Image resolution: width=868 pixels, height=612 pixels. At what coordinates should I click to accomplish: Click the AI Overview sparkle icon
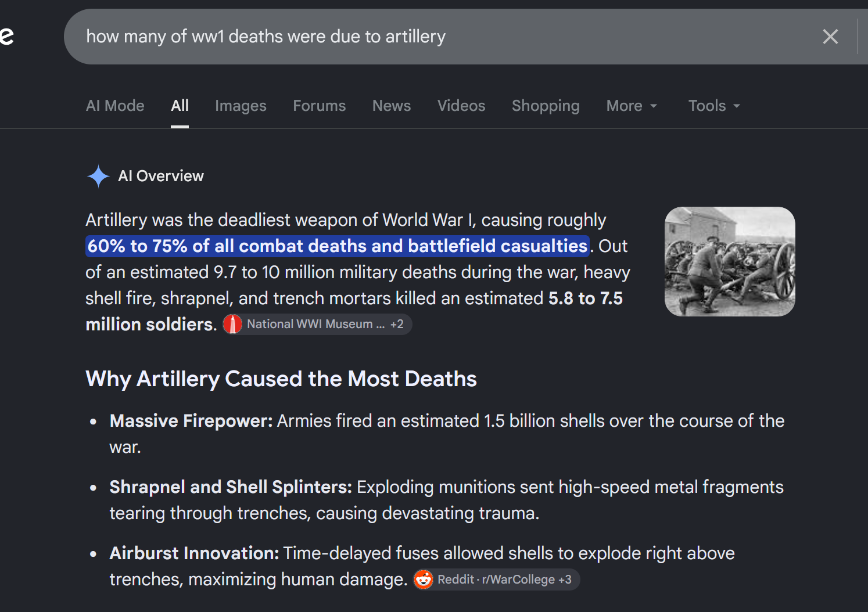98,176
